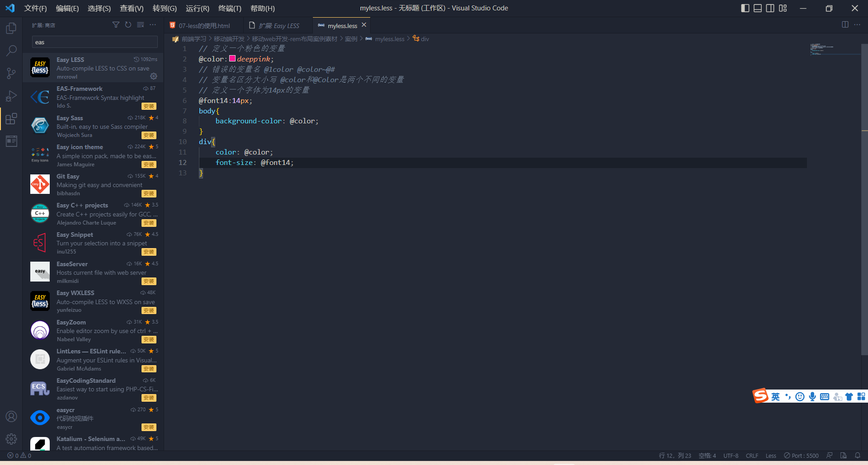This screenshot has height=465, width=868.
Task: Open the Easy LESS extension settings gear
Action: click(x=154, y=76)
